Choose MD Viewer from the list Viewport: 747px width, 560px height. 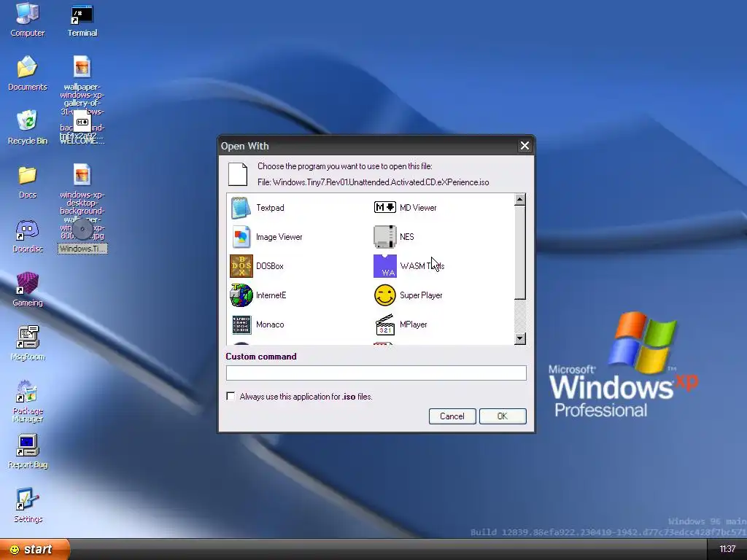tap(405, 208)
